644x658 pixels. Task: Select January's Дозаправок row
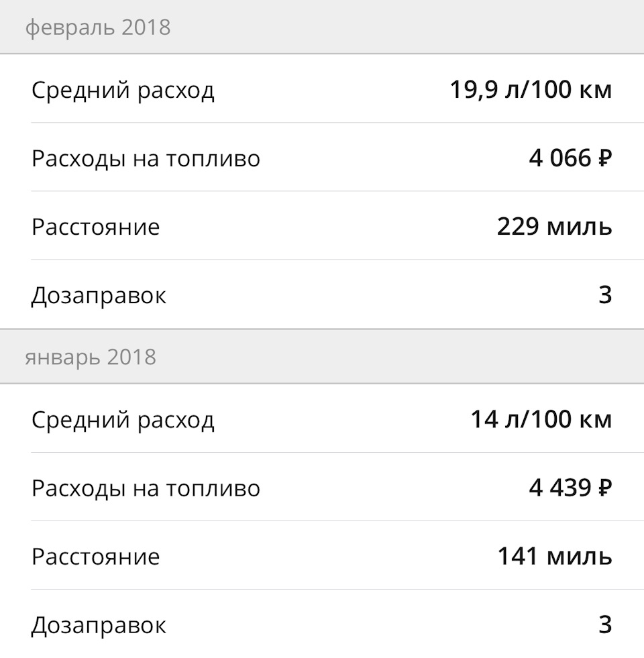click(x=322, y=624)
